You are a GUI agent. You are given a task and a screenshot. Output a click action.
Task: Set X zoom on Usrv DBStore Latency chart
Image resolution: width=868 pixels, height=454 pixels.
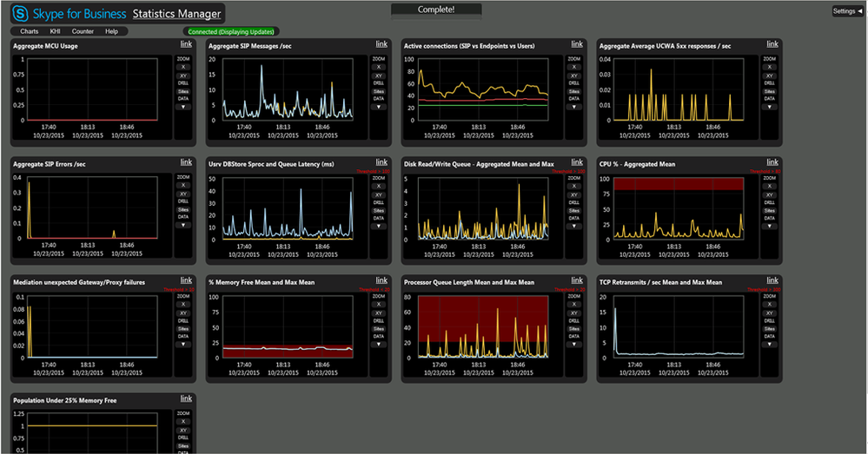pyautogui.click(x=379, y=186)
